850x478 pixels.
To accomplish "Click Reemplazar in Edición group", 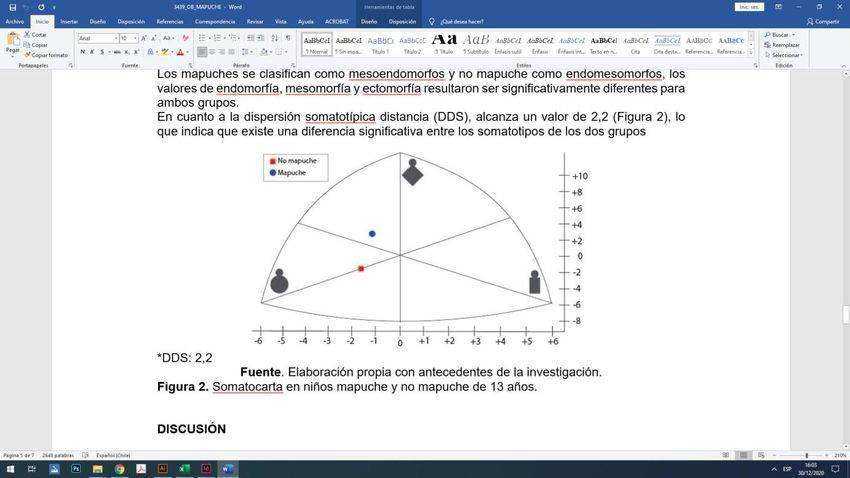I will (x=782, y=45).
